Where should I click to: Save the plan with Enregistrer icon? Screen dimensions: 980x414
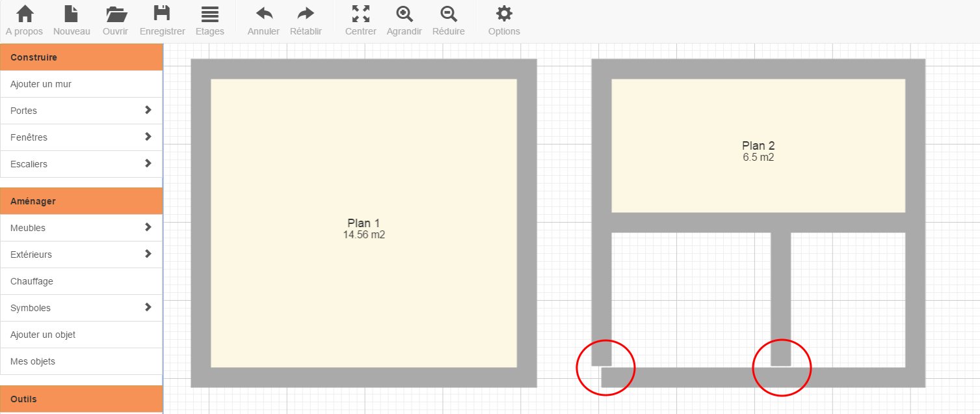[162, 14]
